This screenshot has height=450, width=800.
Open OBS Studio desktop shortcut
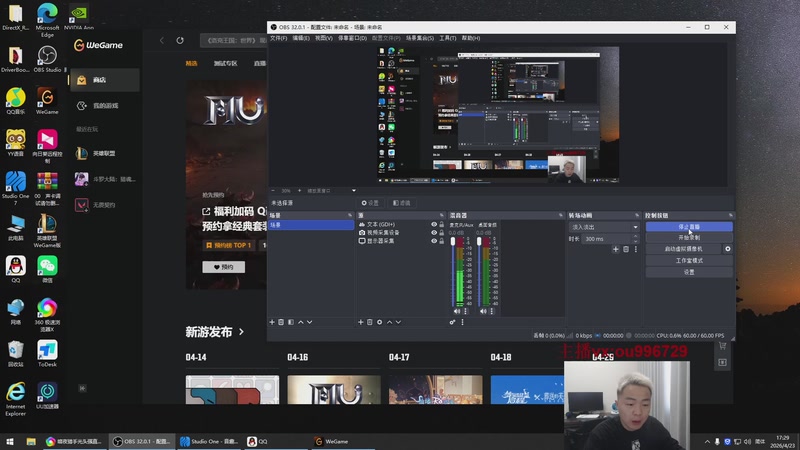pos(47,59)
